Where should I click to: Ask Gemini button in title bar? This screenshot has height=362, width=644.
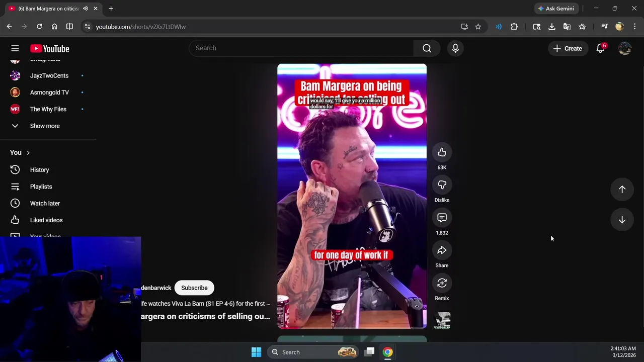[555, 9]
